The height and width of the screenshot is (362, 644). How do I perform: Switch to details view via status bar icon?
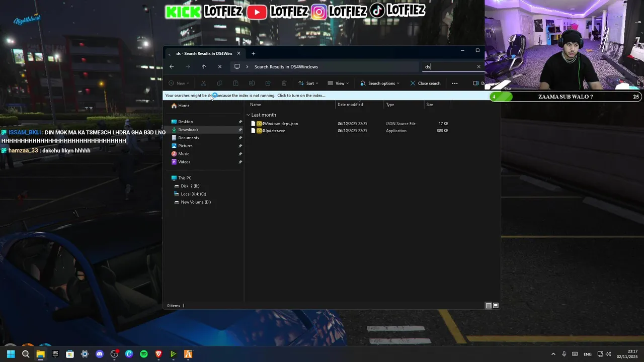point(488,306)
